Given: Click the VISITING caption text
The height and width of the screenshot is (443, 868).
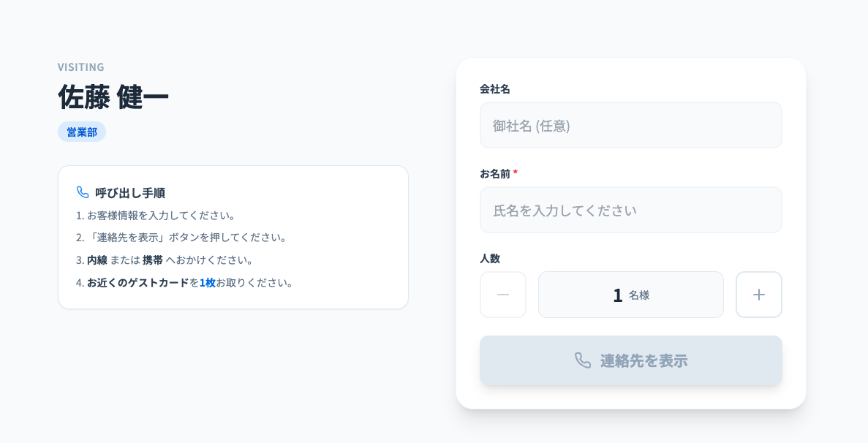Looking at the screenshot, I should [x=81, y=67].
